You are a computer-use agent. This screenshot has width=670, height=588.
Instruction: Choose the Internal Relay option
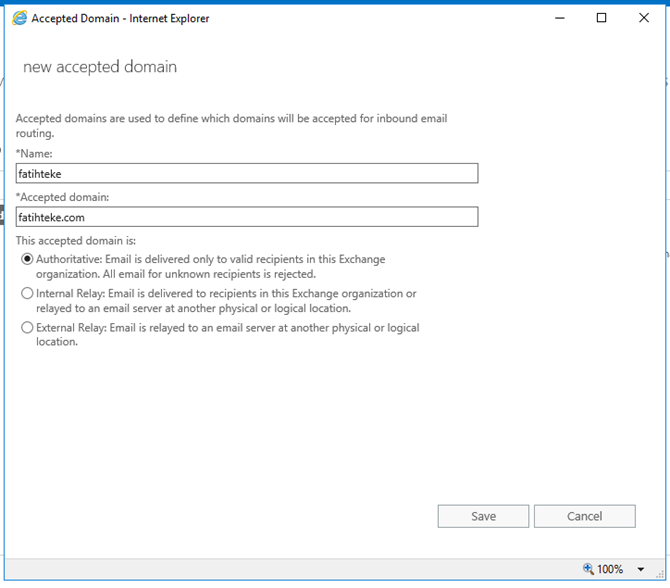tap(27, 294)
